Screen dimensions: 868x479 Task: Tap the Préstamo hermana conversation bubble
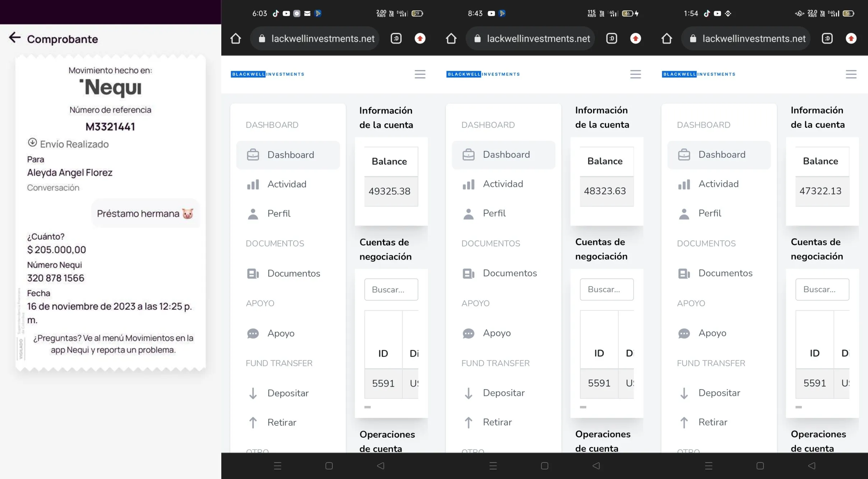(145, 213)
